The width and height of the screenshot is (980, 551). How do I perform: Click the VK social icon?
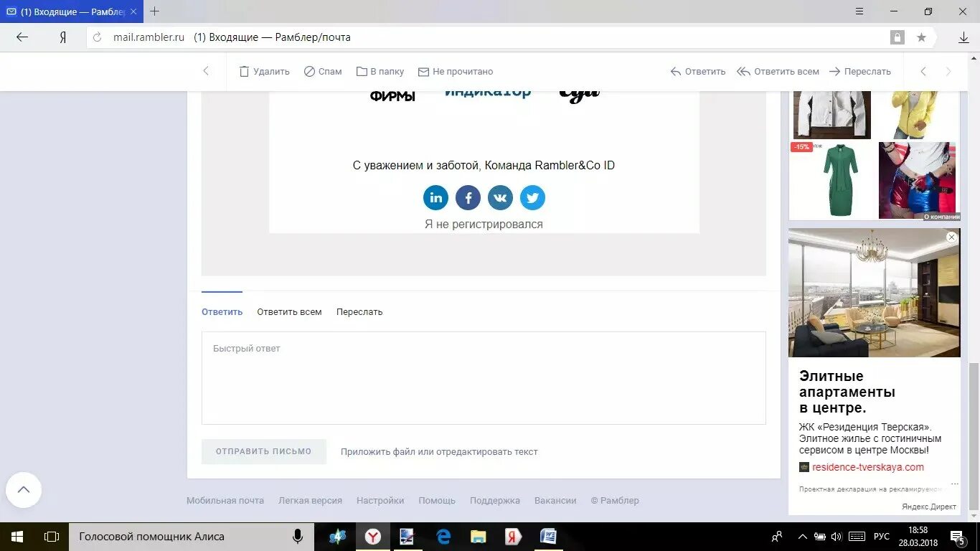click(x=500, y=197)
